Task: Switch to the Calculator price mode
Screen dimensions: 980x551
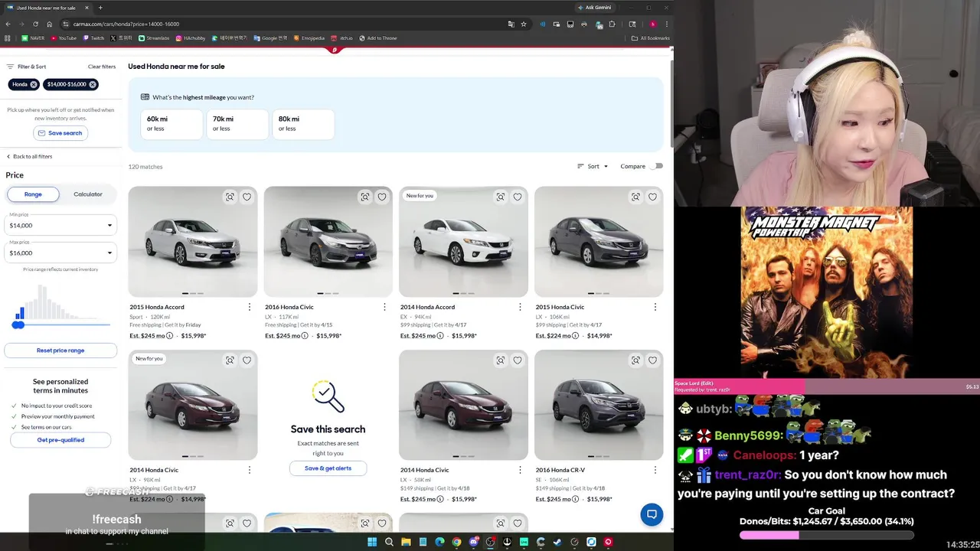Action: [x=88, y=194]
